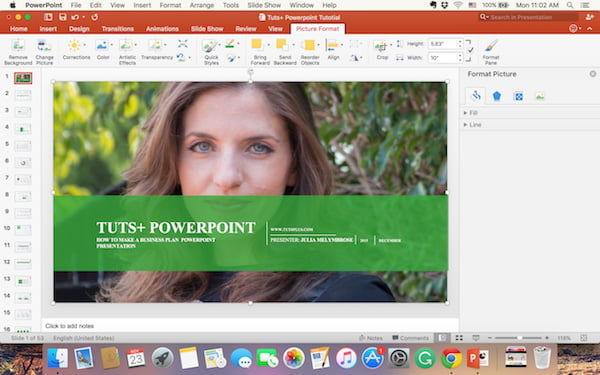Click the Send Backward button
Image resolution: width=600 pixels, height=375 pixels.
click(285, 52)
